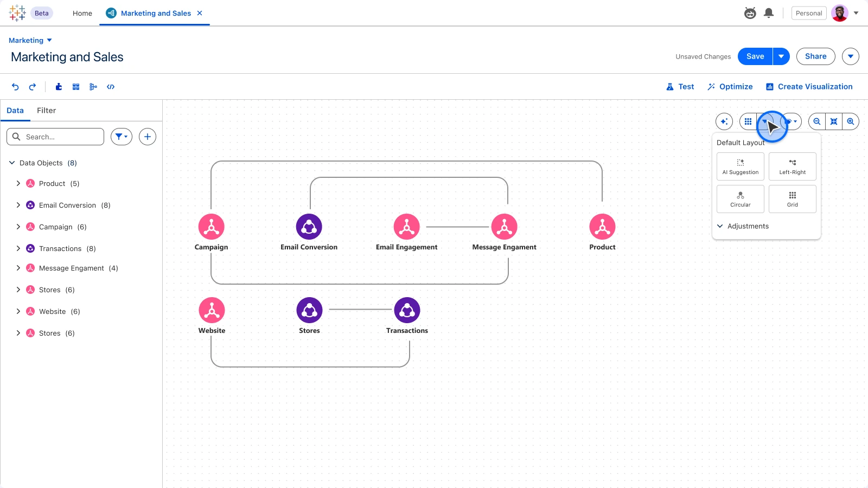Zoom in on the canvas
Image resolution: width=868 pixels, height=488 pixels.
point(851,121)
